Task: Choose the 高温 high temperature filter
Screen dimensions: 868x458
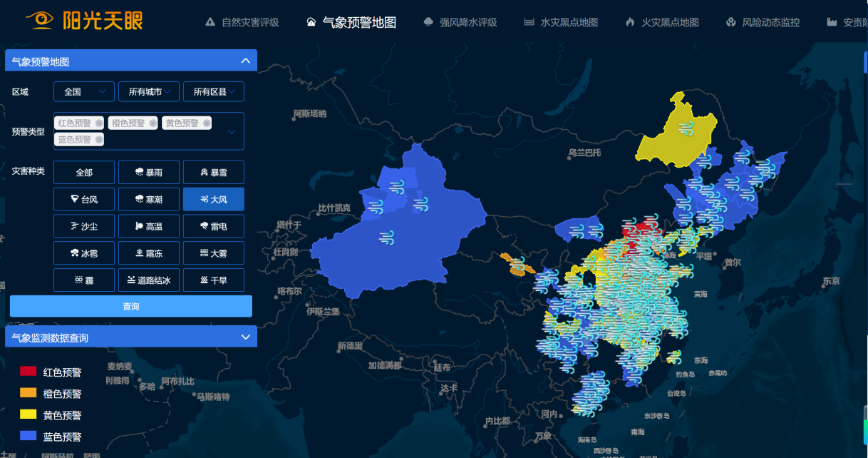Action: pyautogui.click(x=149, y=226)
